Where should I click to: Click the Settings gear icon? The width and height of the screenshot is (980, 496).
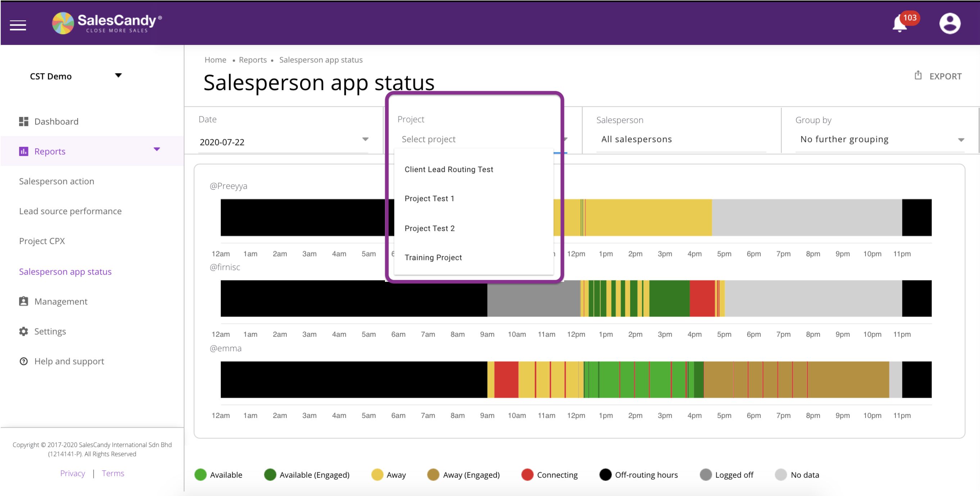24,331
